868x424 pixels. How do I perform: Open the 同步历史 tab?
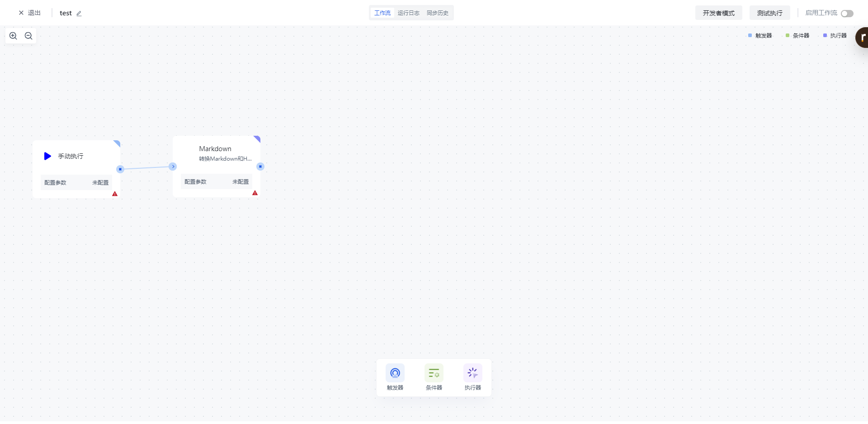pyautogui.click(x=437, y=13)
